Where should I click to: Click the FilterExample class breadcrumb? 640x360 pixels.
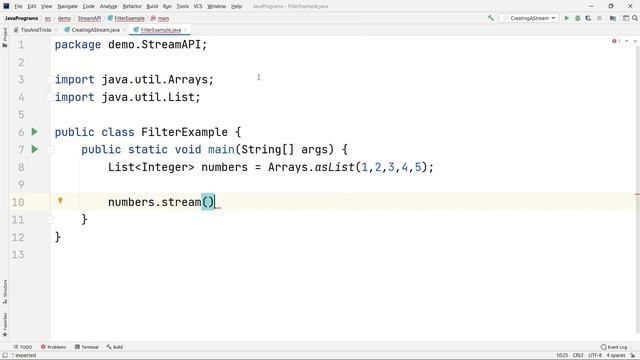click(126, 18)
